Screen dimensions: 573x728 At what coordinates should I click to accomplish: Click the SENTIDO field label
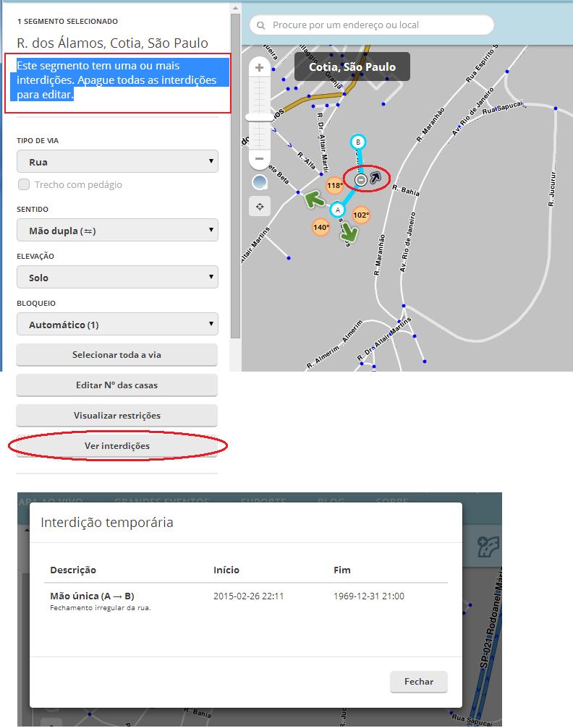[x=33, y=210]
